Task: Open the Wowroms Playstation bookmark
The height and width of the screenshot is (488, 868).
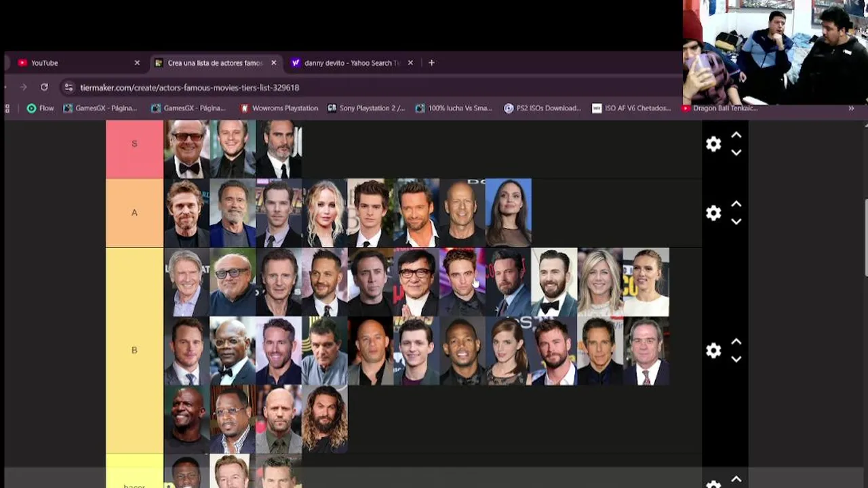Action: [279, 108]
